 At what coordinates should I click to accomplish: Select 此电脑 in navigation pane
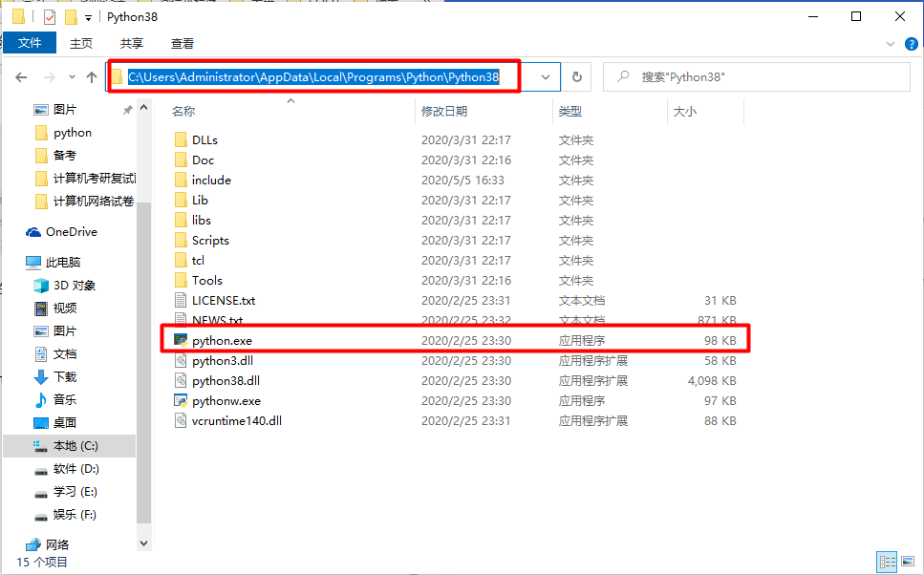tap(63, 262)
